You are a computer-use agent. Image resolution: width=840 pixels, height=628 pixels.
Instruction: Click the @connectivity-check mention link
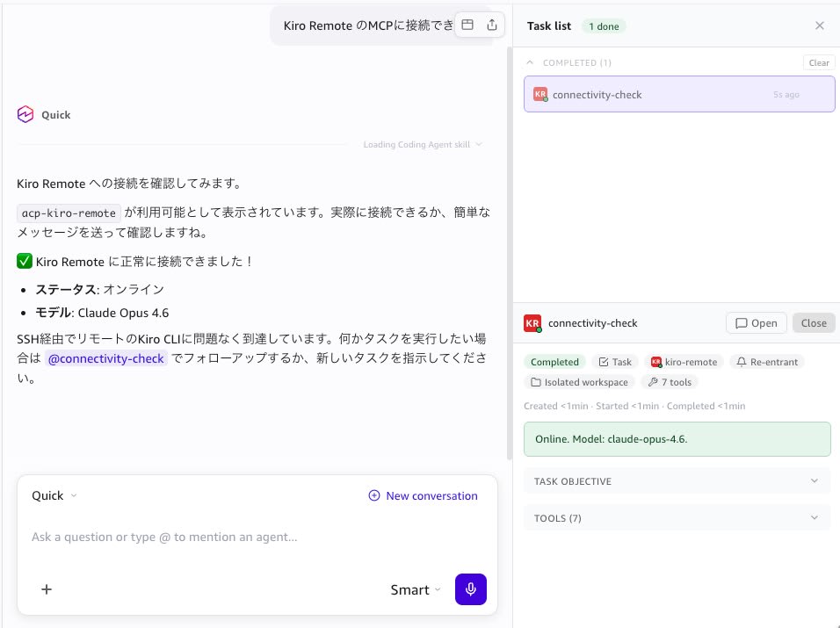coord(106,358)
